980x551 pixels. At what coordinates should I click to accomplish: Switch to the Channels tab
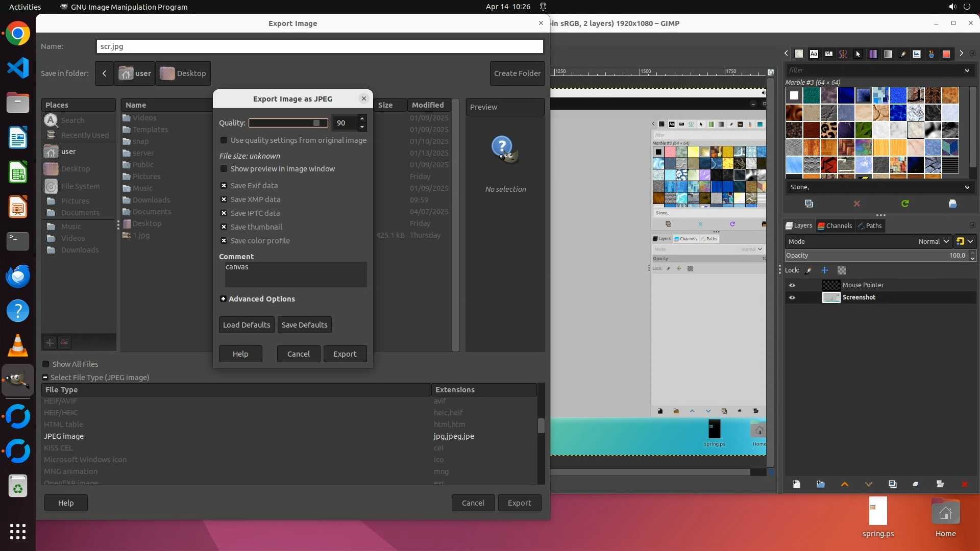(x=835, y=226)
